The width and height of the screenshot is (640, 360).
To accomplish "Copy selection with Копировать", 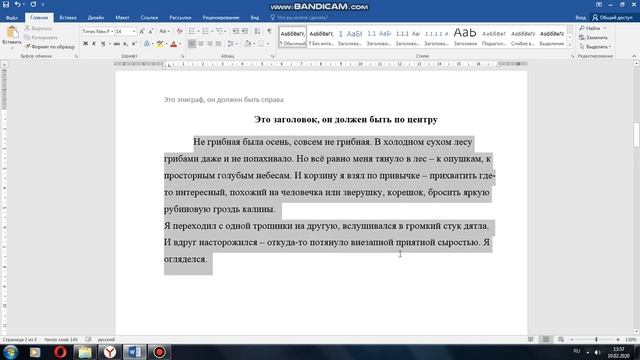I will click(41, 38).
